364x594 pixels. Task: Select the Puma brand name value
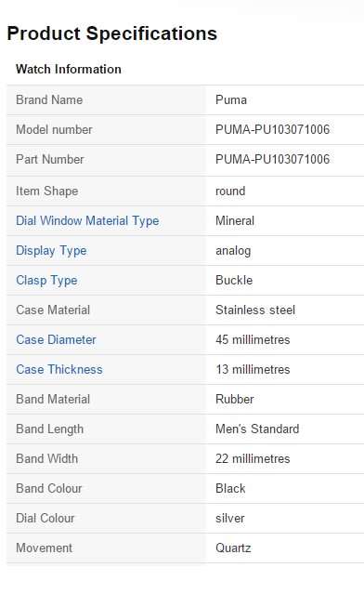231,100
